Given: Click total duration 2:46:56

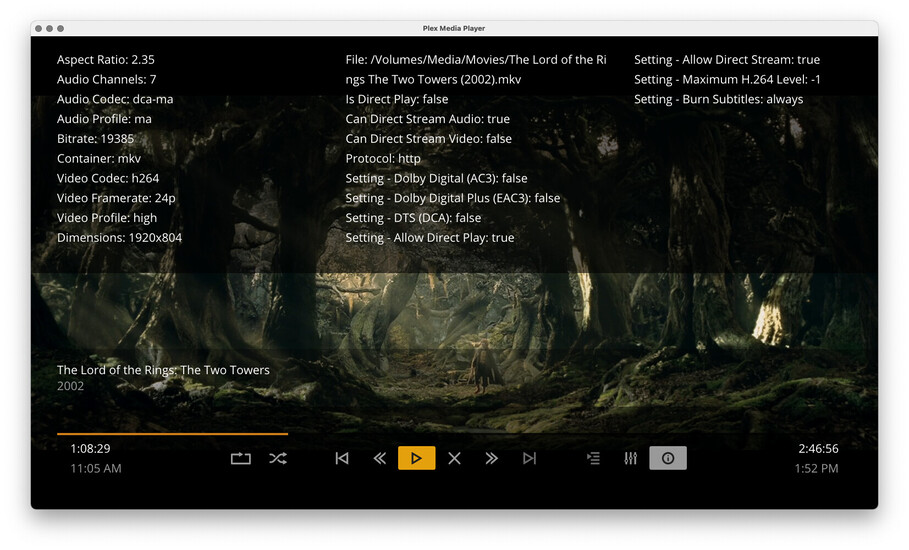Looking at the screenshot, I should [x=818, y=449].
